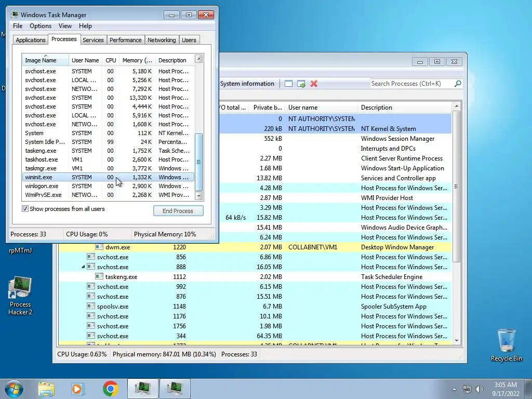Collapse the svchost.exe 888 tree node
The image size is (532, 399).
83,267
